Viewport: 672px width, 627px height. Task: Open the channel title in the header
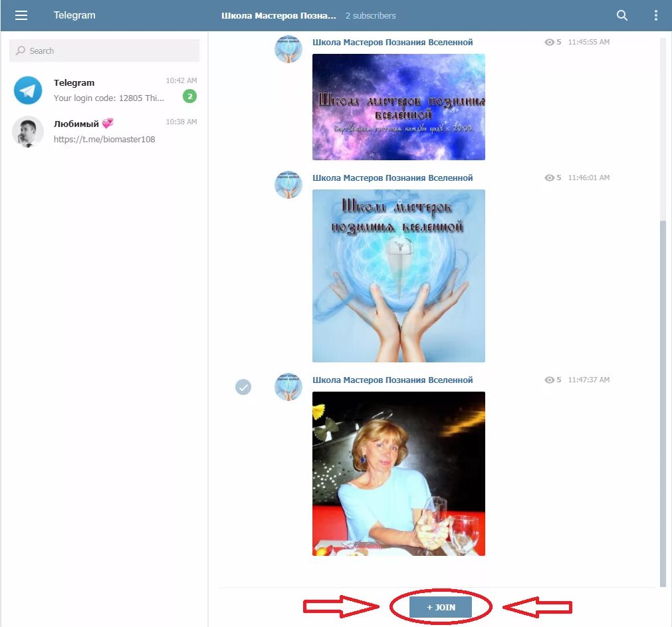(279, 15)
